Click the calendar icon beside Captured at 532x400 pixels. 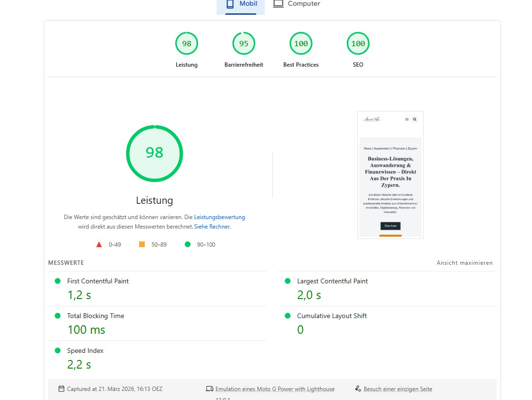61,389
